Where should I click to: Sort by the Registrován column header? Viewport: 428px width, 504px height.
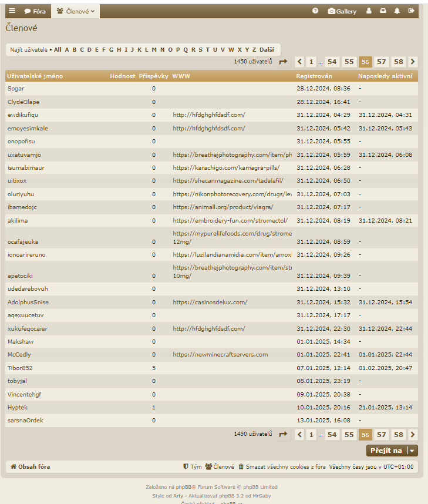click(314, 76)
